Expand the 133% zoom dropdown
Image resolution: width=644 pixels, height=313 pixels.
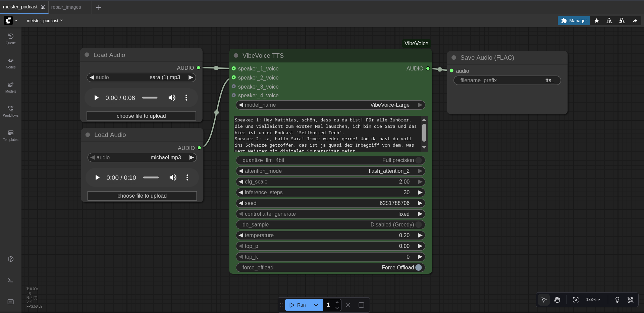593,300
